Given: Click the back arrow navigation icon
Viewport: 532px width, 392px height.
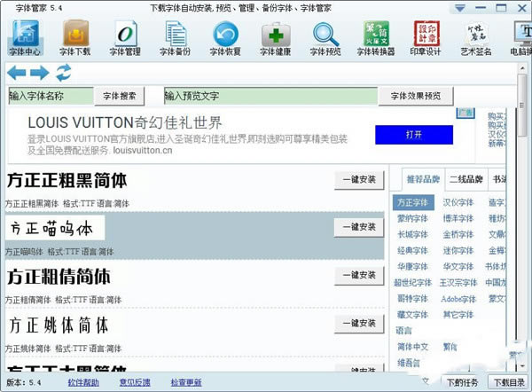Looking at the screenshot, I should click(17, 73).
